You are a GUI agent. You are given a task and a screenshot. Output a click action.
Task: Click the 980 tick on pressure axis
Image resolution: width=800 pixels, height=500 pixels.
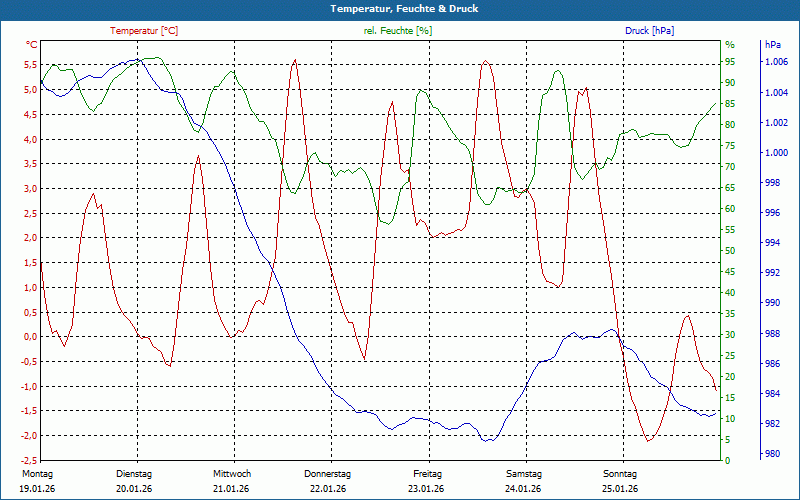coord(772,454)
